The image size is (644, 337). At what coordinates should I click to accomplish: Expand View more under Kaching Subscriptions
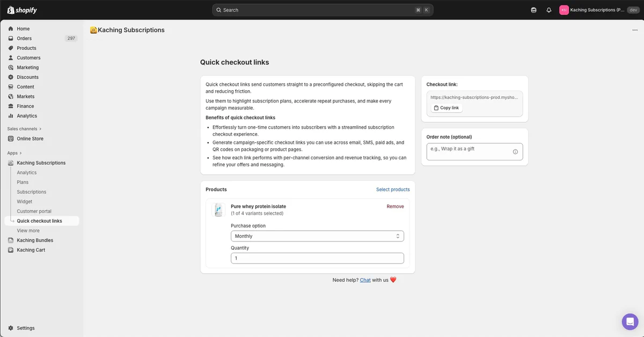click(x=28, y=231)
